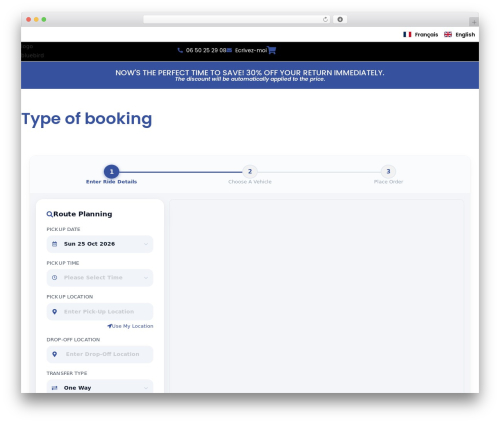Click the reload icon in browser address bar

coord(325,19)
